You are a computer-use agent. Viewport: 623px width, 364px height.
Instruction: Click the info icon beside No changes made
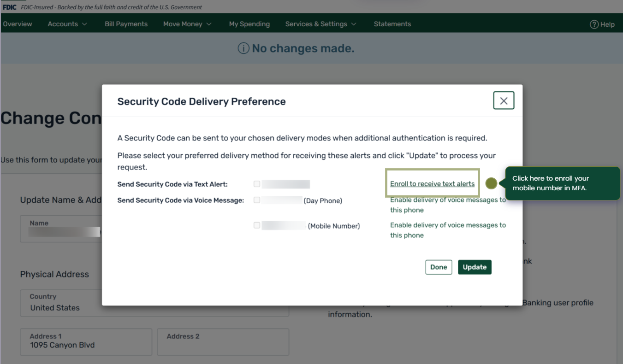(x=243, y=48)
